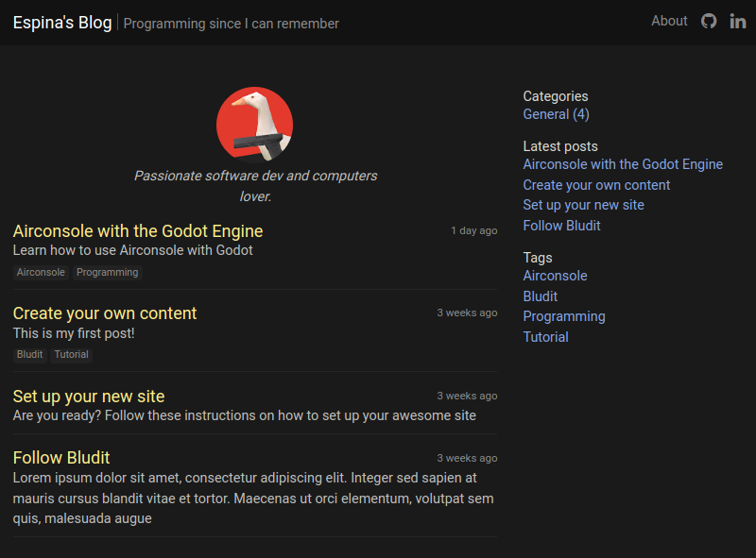Click '3 weeks ago' beside Set up your new site
This screenshot has width=756, height=558.
(467, 397)
